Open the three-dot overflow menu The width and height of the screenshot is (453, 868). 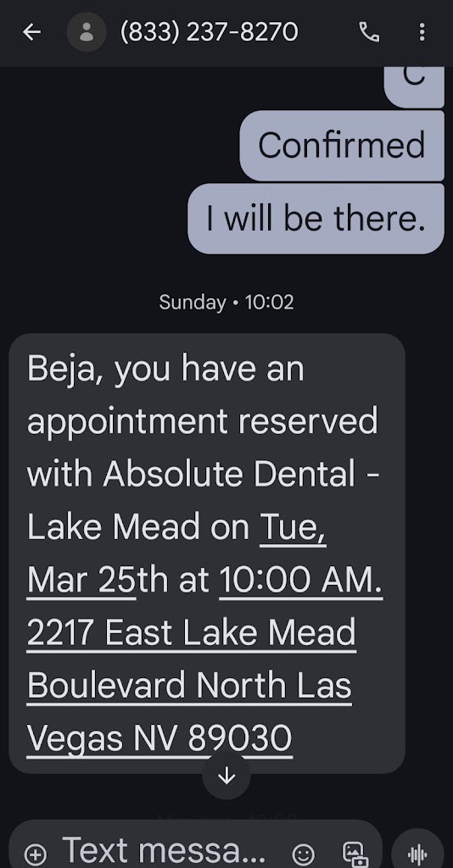(x=422, y=32)
